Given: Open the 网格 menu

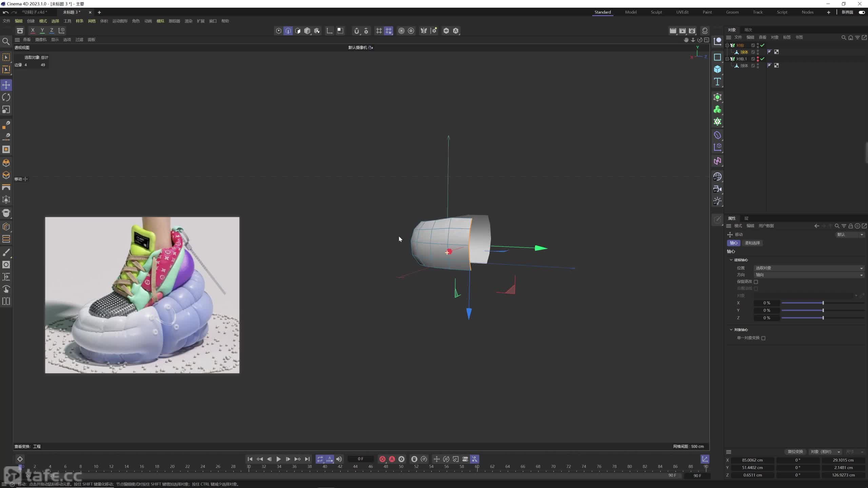Looking at the screenshot, I should [92, 21].
